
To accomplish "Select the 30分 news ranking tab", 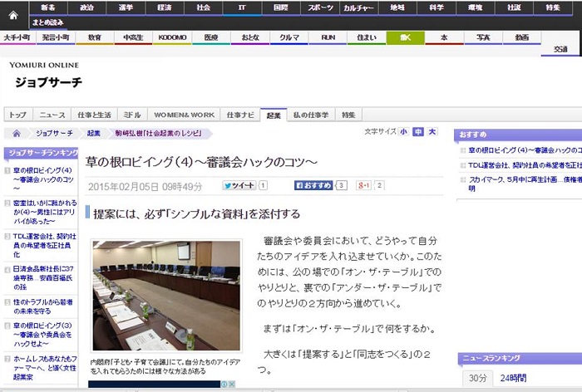I will point(477,378).
